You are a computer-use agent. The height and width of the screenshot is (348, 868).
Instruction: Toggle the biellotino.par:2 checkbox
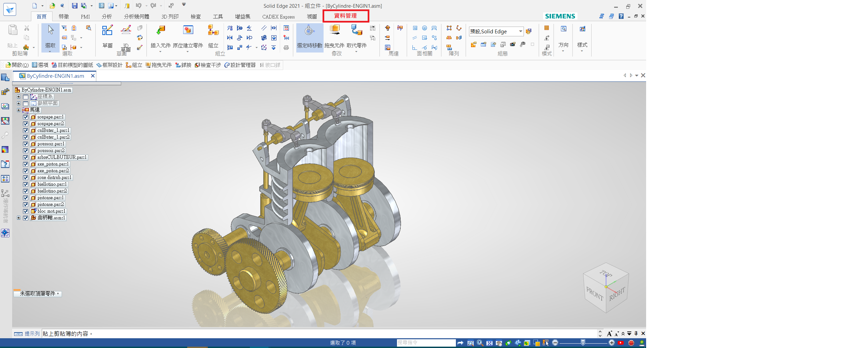pyautogui.click(x=26, y=192)
